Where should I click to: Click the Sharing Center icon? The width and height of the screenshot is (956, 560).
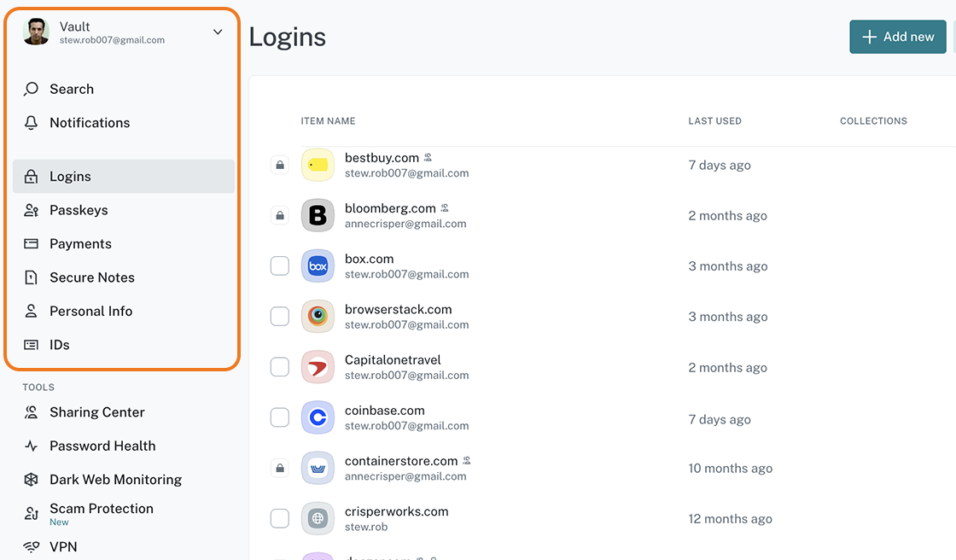tap(31, 412)
